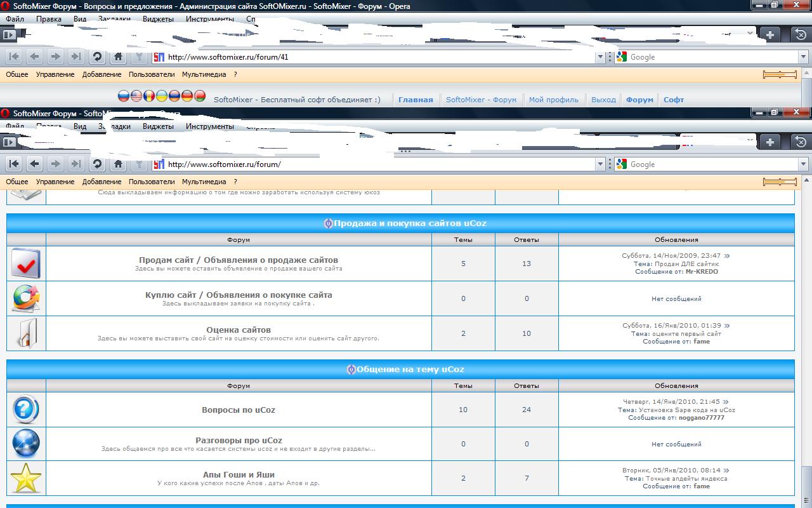
Task: Click the orange admin bar slider in forum index window
Action: point(780,182)
